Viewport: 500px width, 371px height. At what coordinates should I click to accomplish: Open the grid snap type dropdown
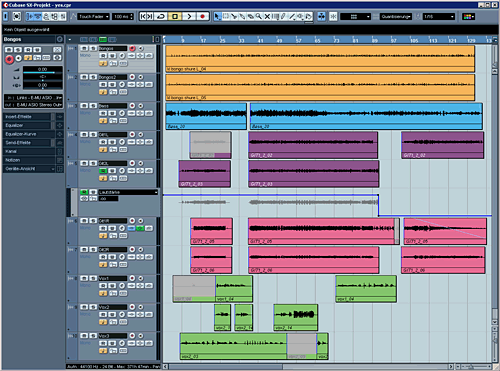click(x=355, y=17)
